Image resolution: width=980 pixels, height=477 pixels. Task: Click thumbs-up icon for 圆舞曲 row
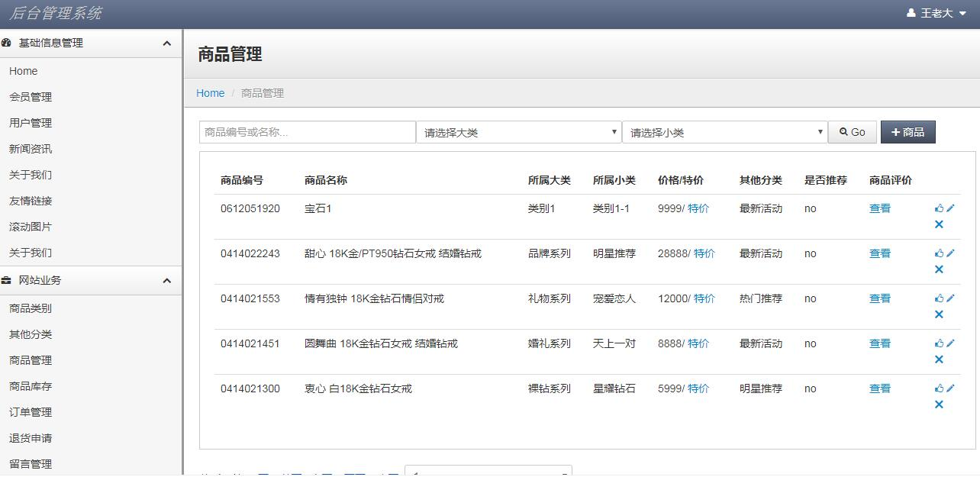[x=939, y=343]
